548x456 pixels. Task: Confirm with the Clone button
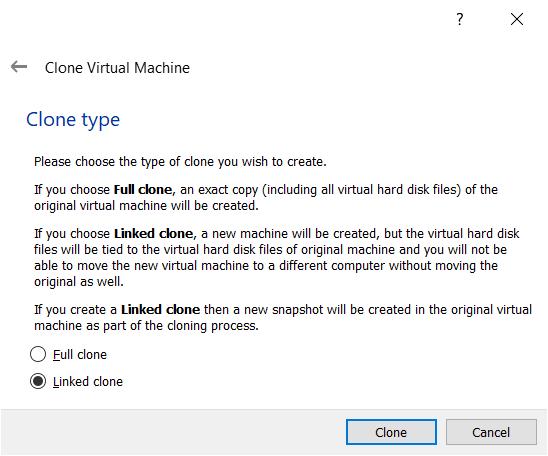point(391,432)
